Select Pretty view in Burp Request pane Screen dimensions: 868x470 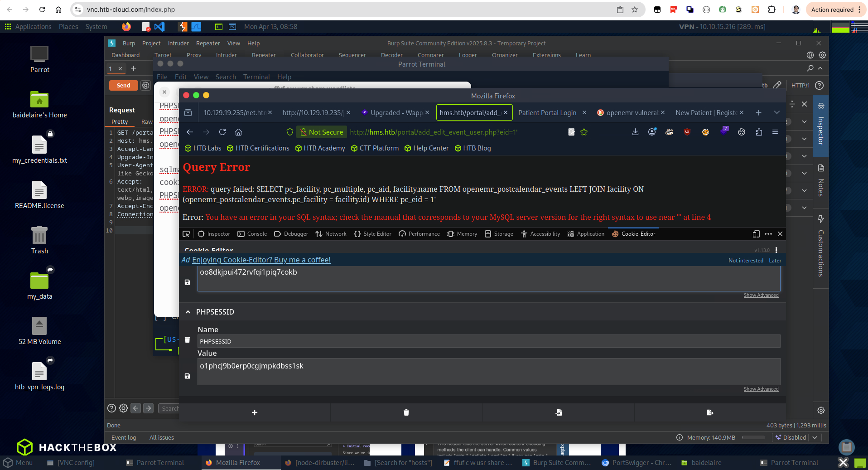click(x=120, y=121)
